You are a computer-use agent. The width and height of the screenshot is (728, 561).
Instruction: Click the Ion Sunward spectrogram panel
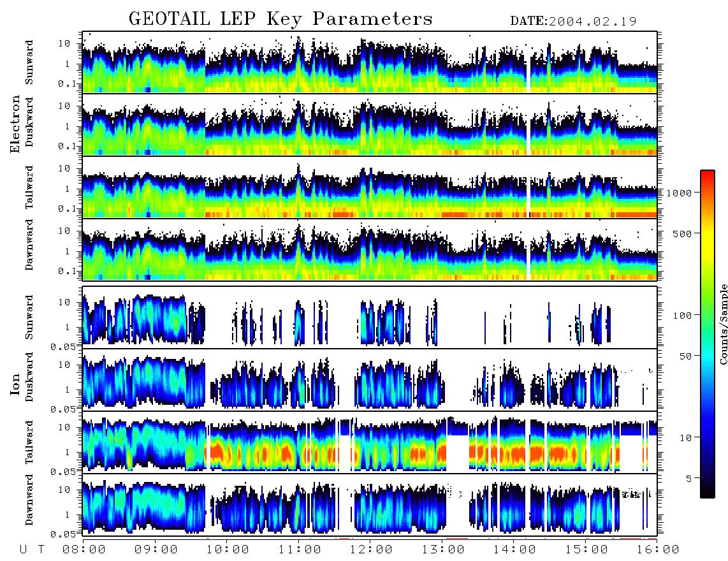[x=370, y=317]
